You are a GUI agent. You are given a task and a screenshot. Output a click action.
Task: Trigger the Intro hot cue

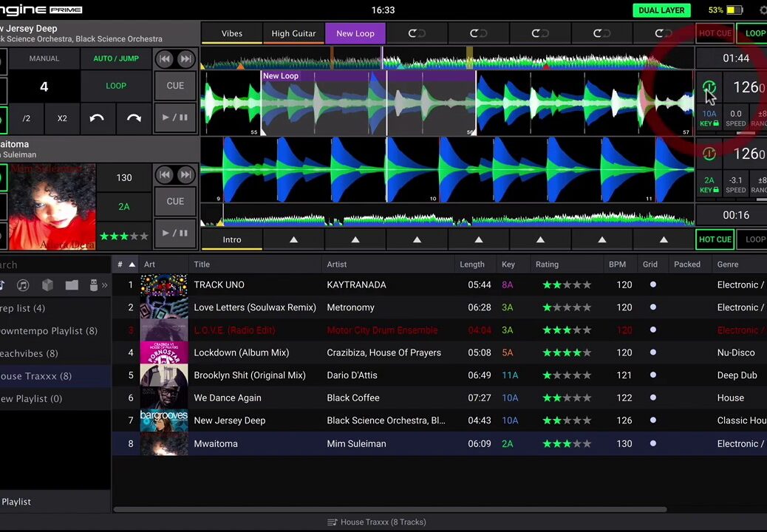[x=232, y=239]
